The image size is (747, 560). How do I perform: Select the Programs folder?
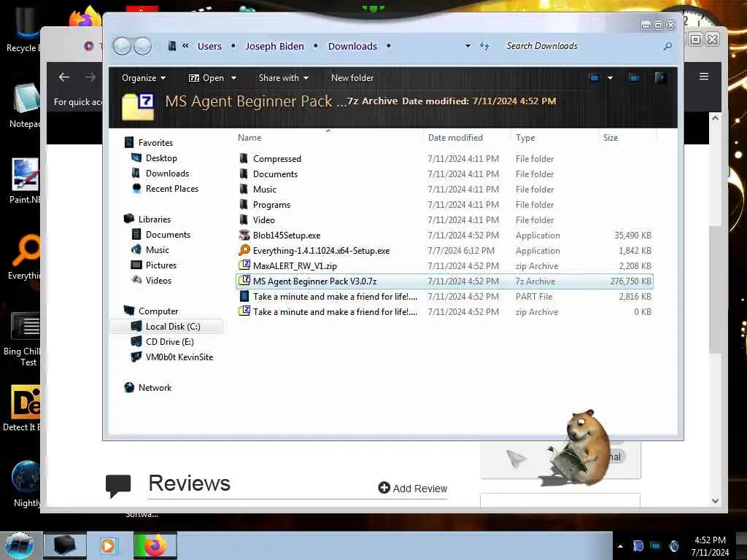click(444, 204)
